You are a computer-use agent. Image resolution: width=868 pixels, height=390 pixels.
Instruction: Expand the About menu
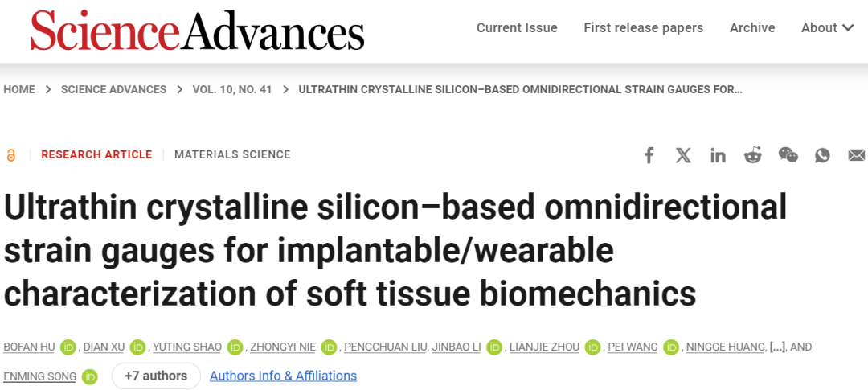[x=827, y=28]
